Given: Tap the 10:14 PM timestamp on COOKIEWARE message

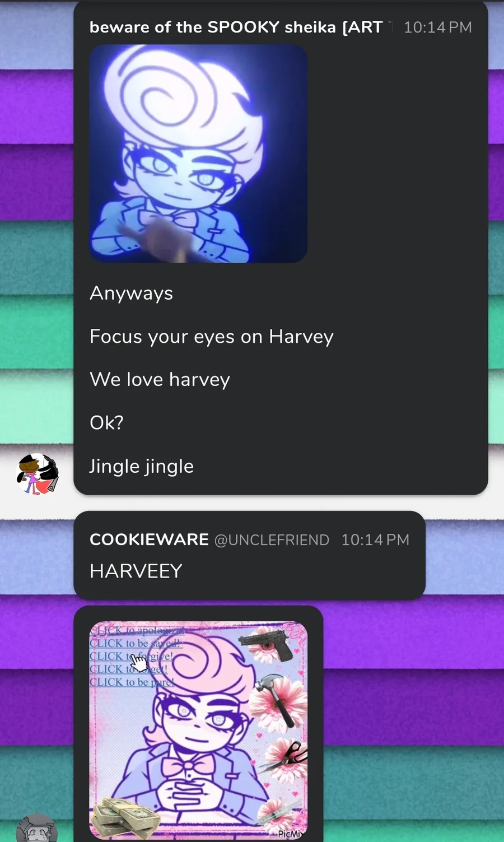Looking at the screenshot, I should tap(375, 539).
